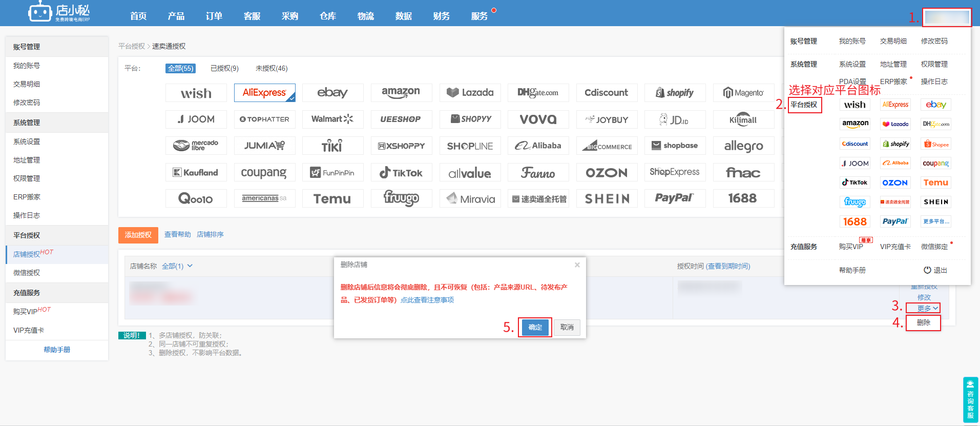Select the Magento platform tile
The width and height of the screenshot is (980, 426).
point(744,93)
